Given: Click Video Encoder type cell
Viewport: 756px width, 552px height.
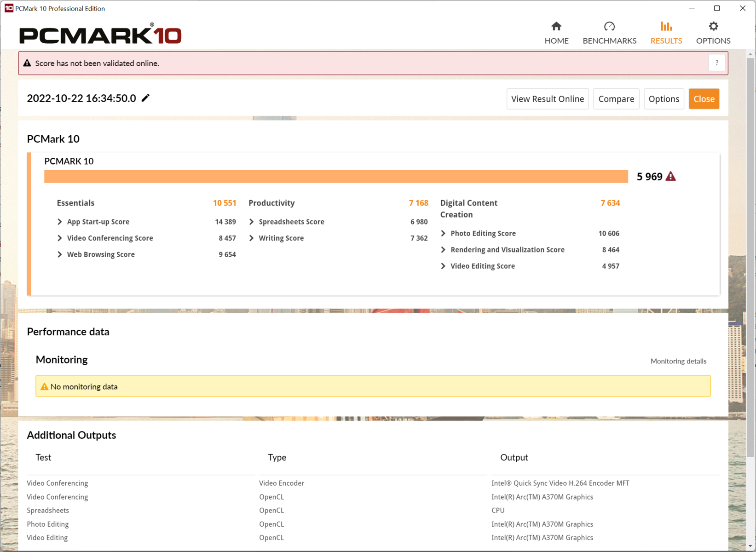Looking at the screenshot, I should click(282, 483).
